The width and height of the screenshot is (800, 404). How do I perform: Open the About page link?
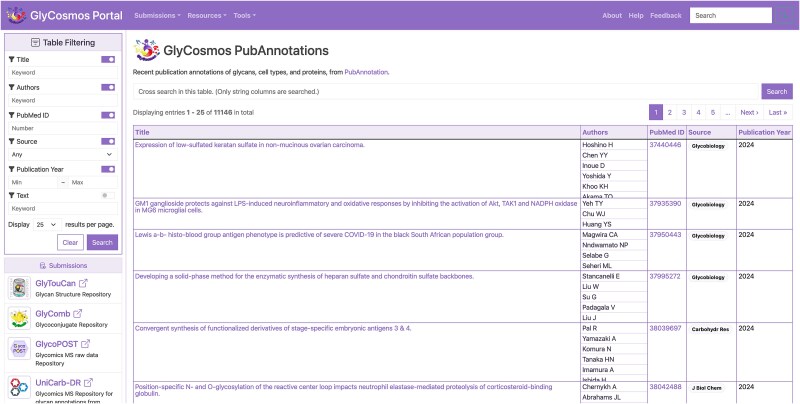pos(612,15)
